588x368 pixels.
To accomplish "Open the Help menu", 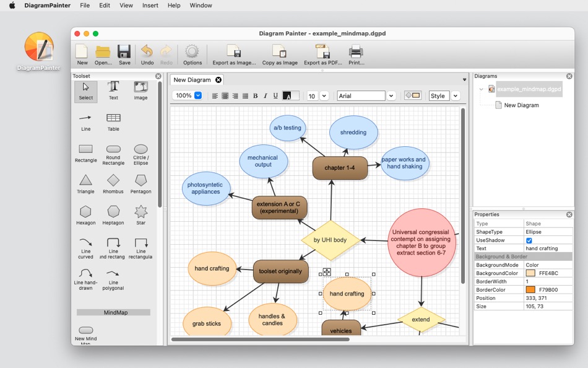I will [x=174, y=5].
